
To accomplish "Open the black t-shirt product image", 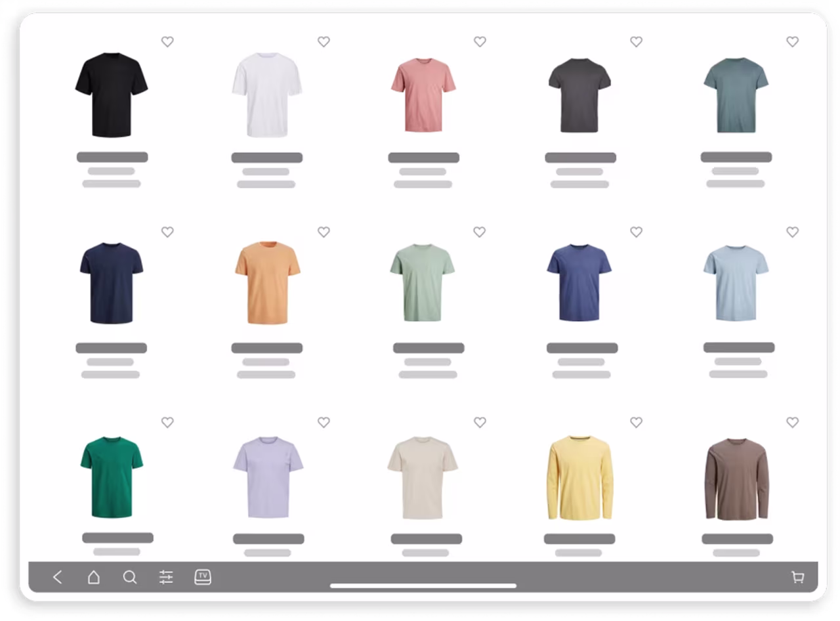I will point(112,95).
